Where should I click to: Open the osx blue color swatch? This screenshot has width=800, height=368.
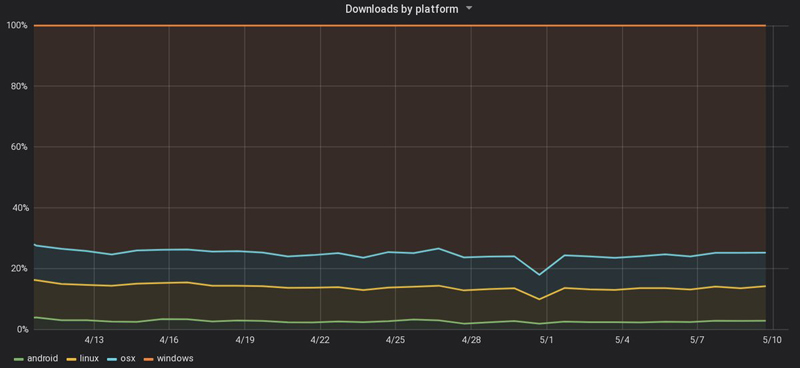(x=112, y=359)
